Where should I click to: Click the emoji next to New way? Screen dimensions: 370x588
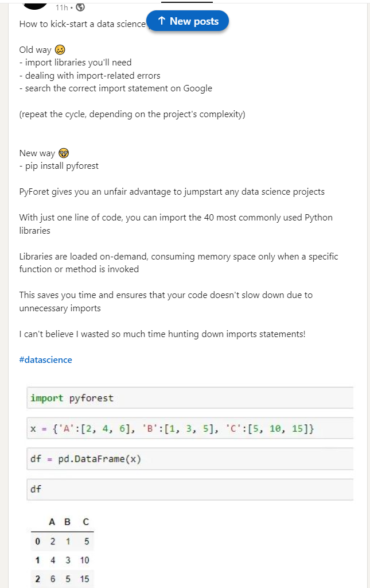tap(64, 153)
